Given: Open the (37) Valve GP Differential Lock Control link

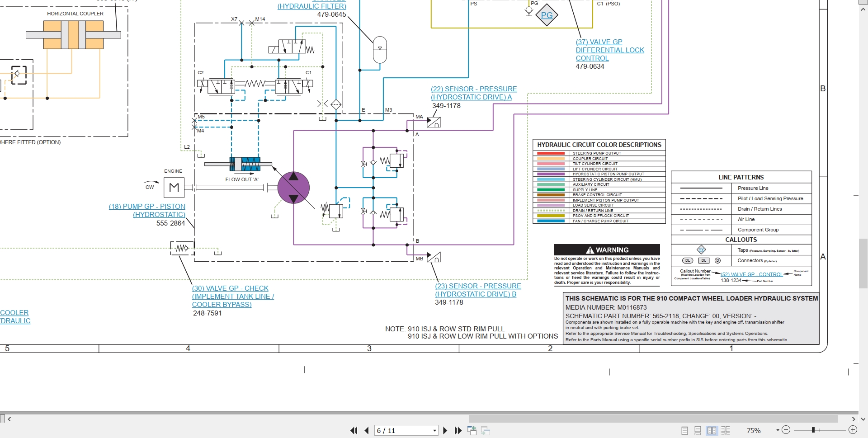Looking at the screenshot, I should point(610,50).
